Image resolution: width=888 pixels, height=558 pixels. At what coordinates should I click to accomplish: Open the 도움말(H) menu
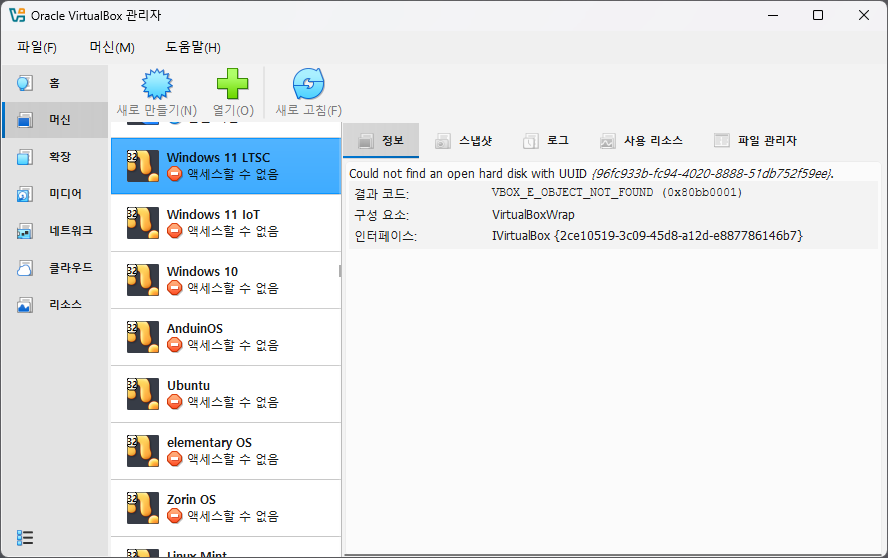pyautogui.click(x=193, y=47)
